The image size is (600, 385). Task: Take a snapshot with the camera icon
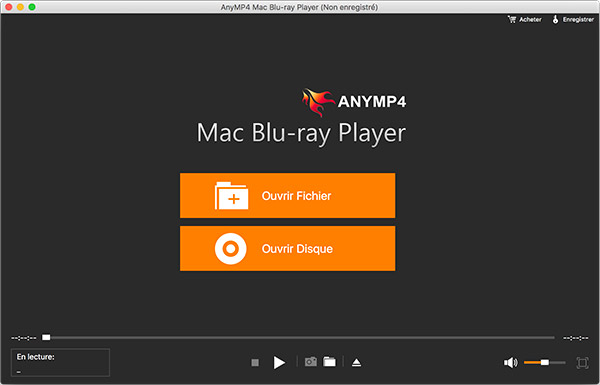click(x=311, y=362)
